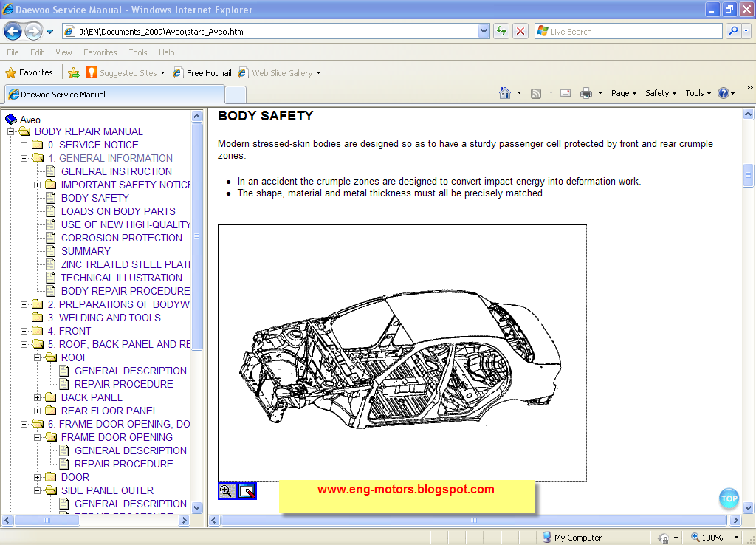This screenshot has width=756, height=545.
Task: Click the Aveo book icon
Action: (x=11, y=119)
